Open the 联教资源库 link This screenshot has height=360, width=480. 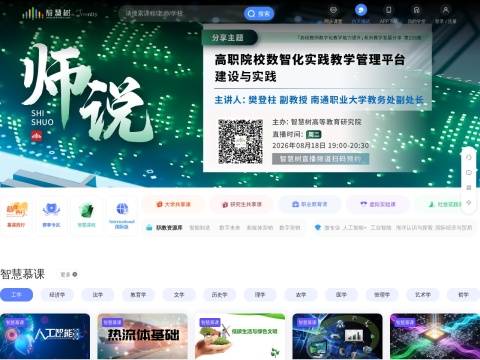click(x=169, y=228)
